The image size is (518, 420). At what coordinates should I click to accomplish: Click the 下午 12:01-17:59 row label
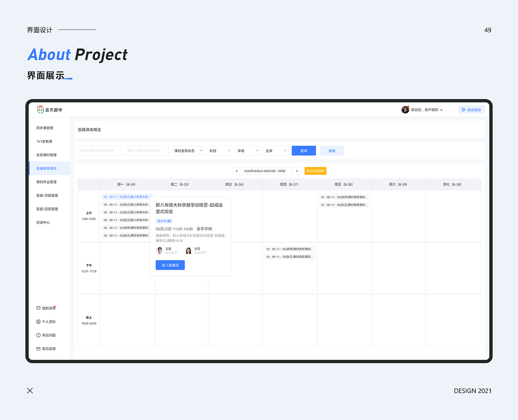(89, 268)
